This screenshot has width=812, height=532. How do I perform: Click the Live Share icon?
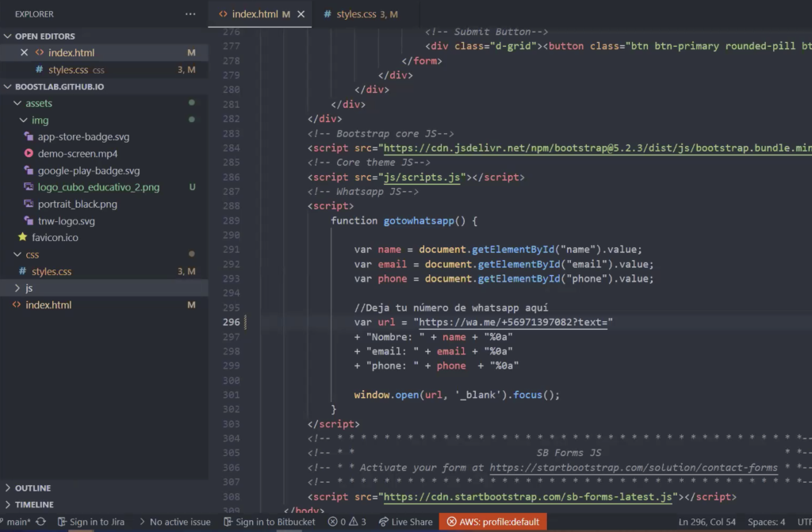pyautogui.click(x=383, y=522)
